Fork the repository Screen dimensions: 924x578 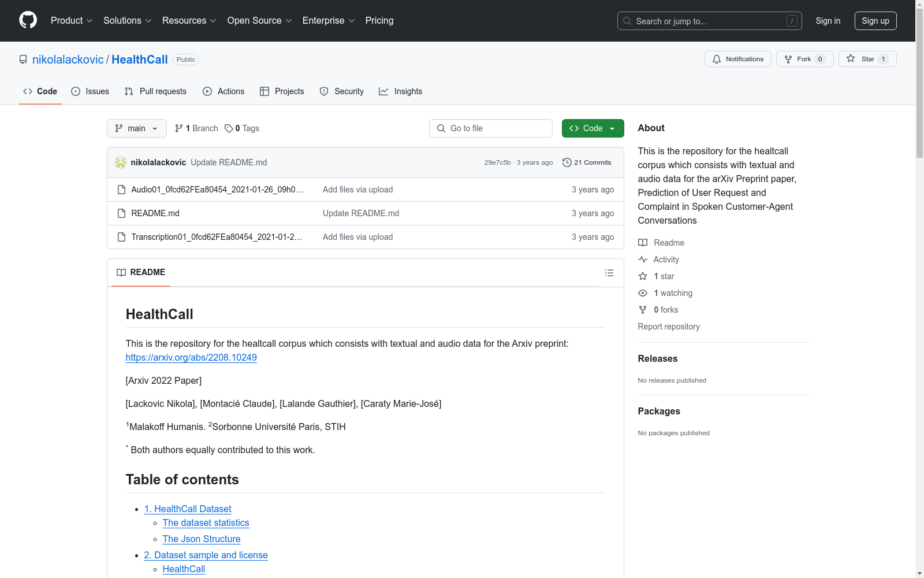tap(804, 59)
